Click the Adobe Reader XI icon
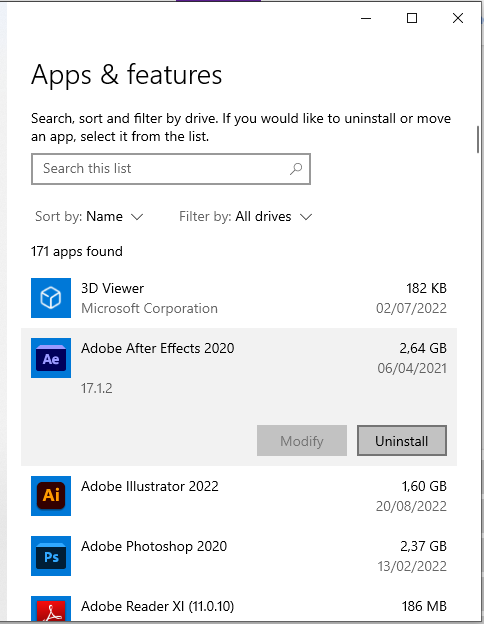Screen dimensions: 484x624 tap(51, 609)
